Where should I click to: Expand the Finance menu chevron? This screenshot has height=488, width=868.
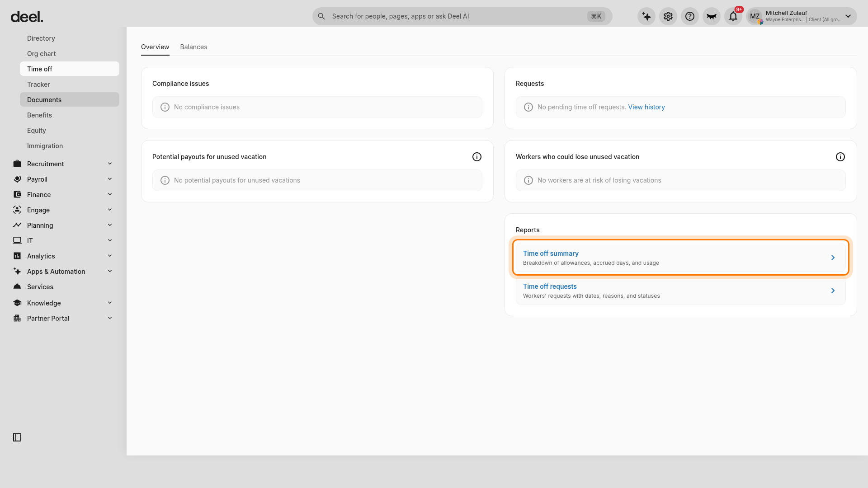pyautogui.click(x=110, y=194)
